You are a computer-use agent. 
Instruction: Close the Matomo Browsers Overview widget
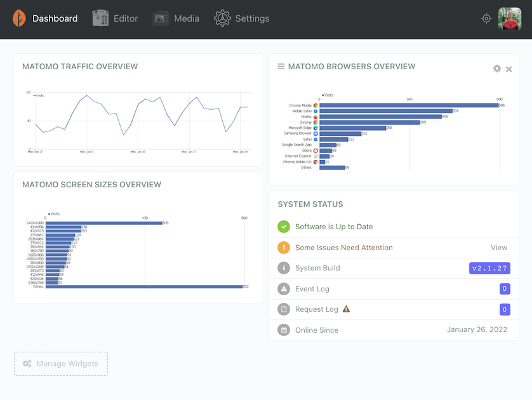click(509, 69)
